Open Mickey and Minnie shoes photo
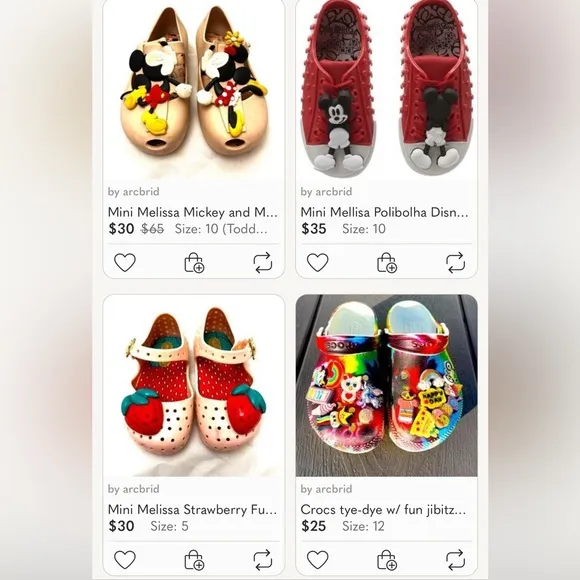The height and width of the screenshot is (580, 580). coord(194,90)
